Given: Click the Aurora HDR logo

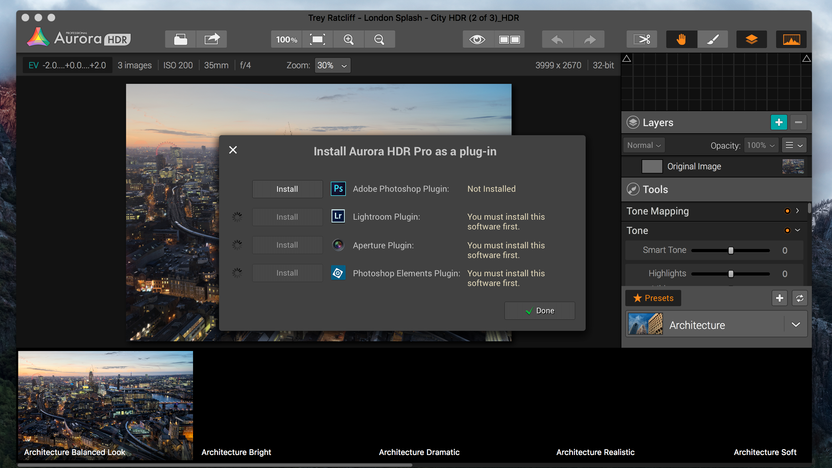Looking at the screenshot, I should (79, 38).
